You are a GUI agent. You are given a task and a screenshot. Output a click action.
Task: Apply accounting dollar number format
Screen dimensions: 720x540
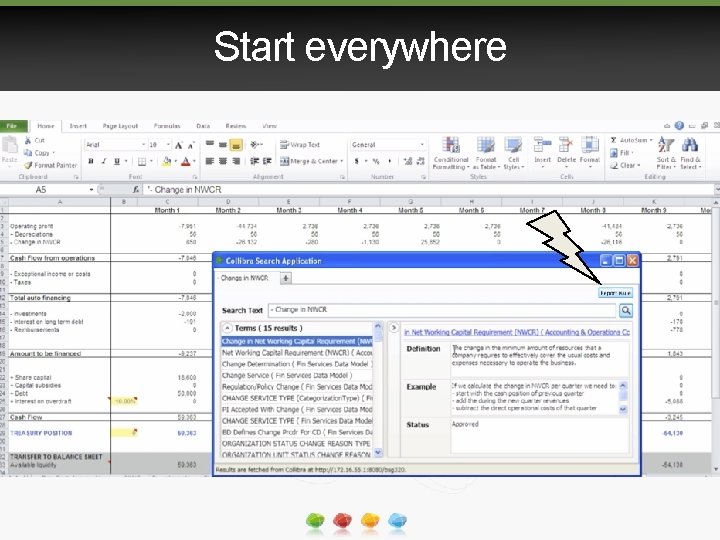coord(357,161)
